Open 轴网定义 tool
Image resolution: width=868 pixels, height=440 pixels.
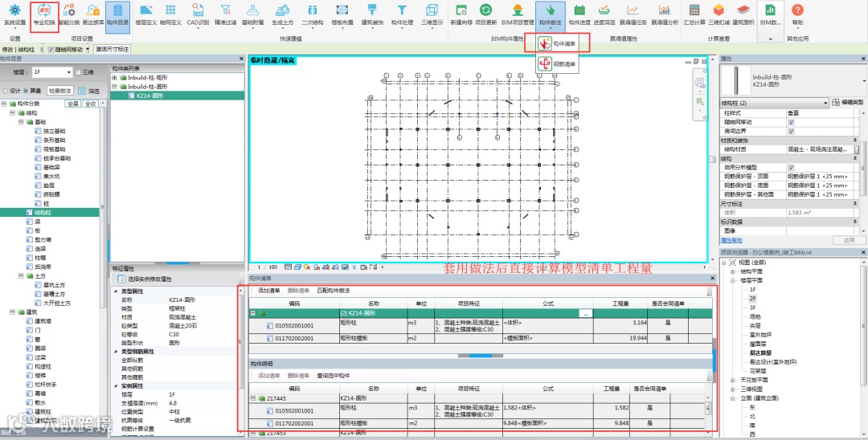(x=170, y=15)
